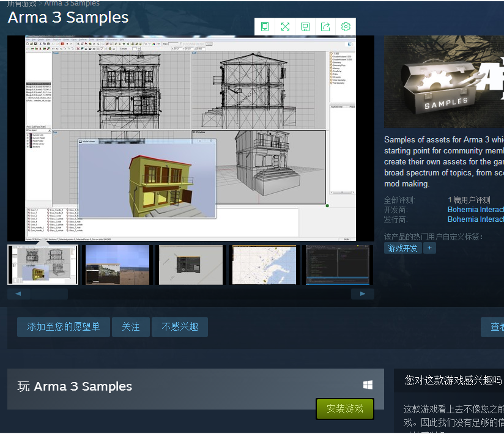
Task: Open settings with the green gear icon
Action: click(x=346, y=27)
